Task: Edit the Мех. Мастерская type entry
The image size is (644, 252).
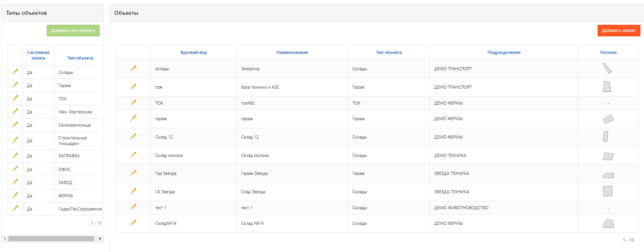Action: tap(15, 112)
